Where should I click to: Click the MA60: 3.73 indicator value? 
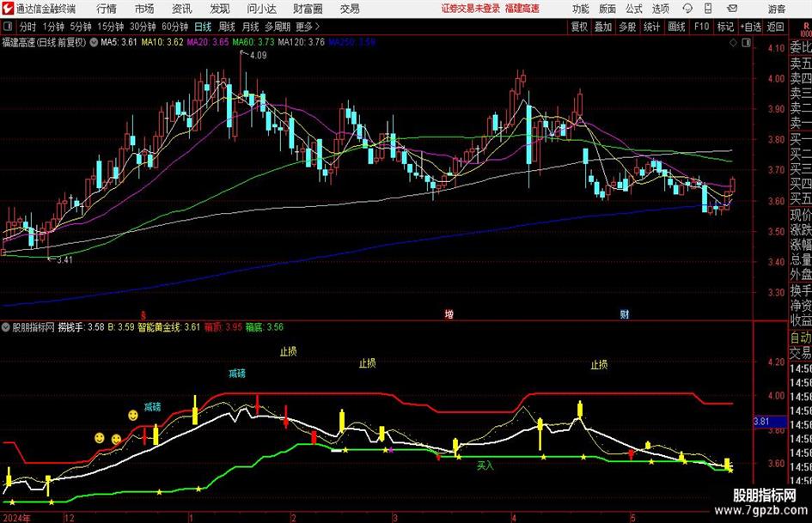click(x=253, y=42)
